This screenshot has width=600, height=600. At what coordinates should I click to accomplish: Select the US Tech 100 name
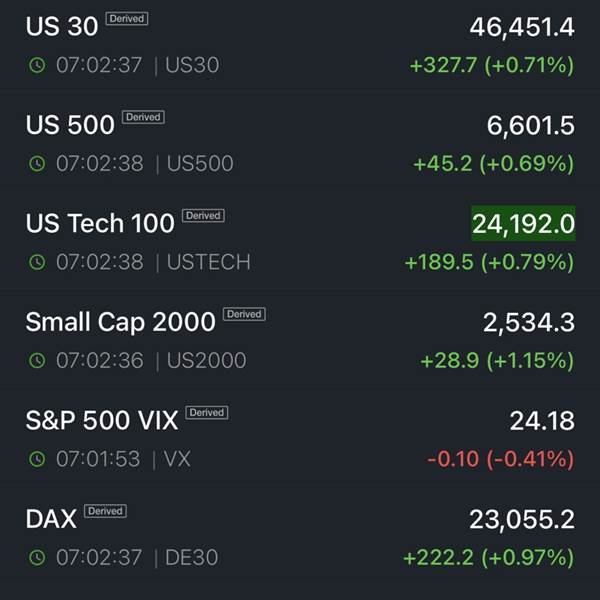point(100,224)
